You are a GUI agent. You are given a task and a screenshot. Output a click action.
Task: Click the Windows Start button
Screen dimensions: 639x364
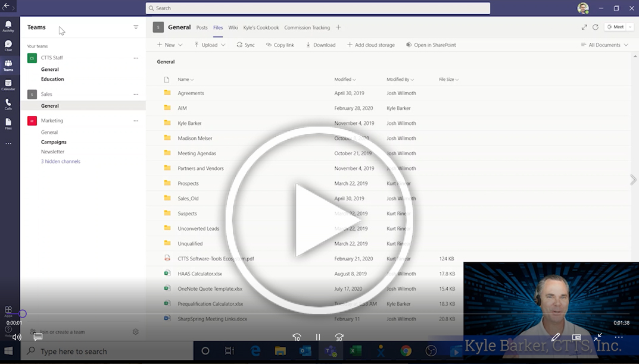pos(8,351)
